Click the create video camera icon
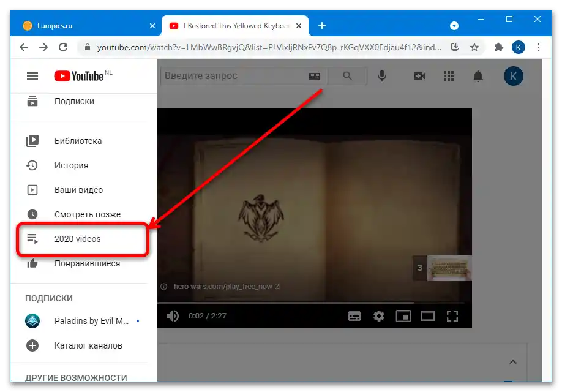The width and height of the screenshot is (562, 392). 419,76
